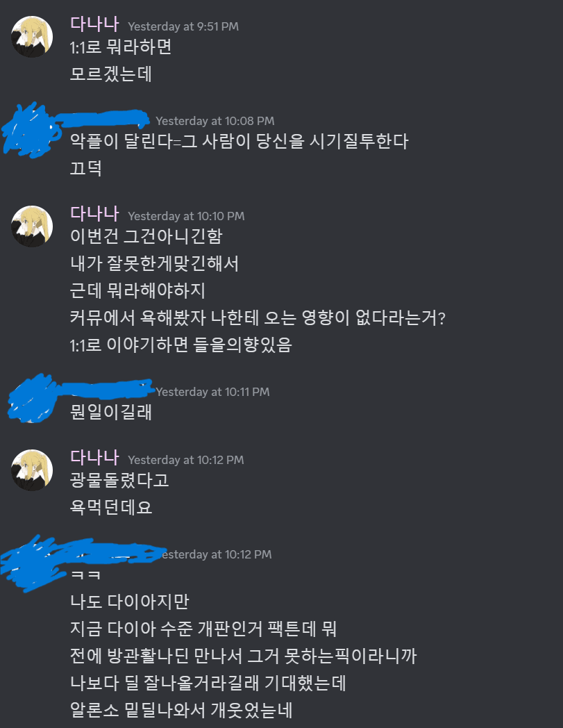Click 다나나's Yesterday at 10:12 PM timestamp
The width and height of the screenshot is (563, 728).
(x=185, y=460)
